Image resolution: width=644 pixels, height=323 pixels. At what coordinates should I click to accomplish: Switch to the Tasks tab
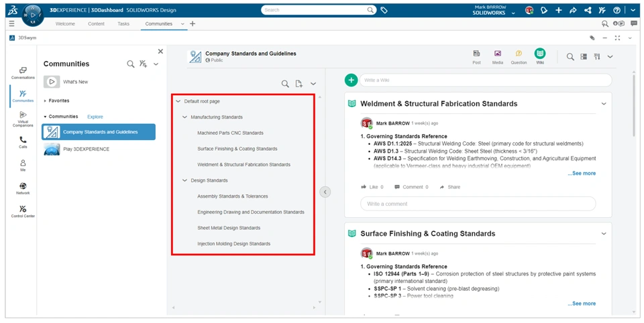pos(123,24)
